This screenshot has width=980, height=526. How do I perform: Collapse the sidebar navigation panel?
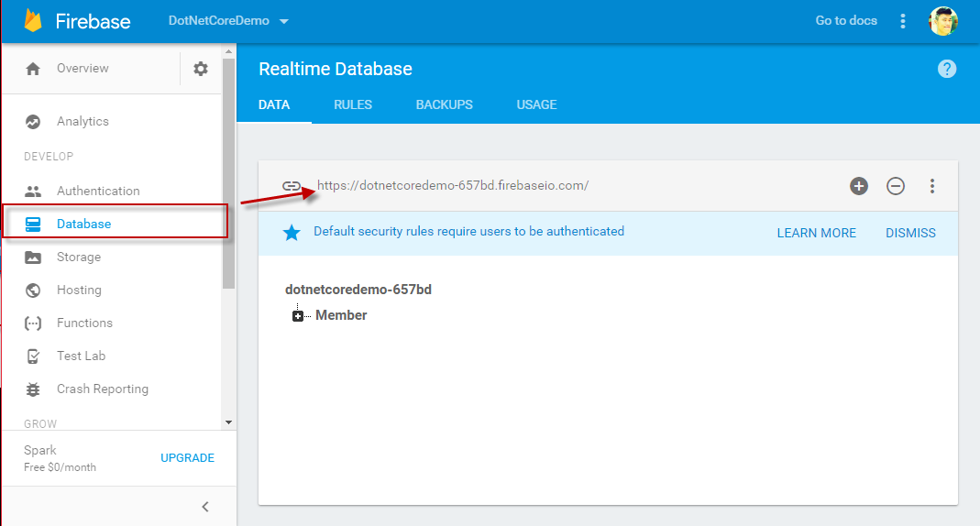point(205,507)
